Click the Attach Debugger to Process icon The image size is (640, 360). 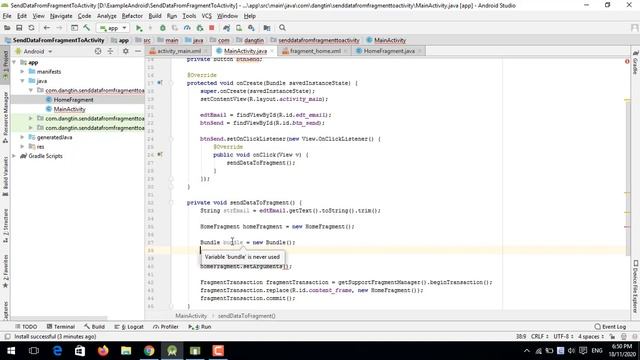(200, 28)
